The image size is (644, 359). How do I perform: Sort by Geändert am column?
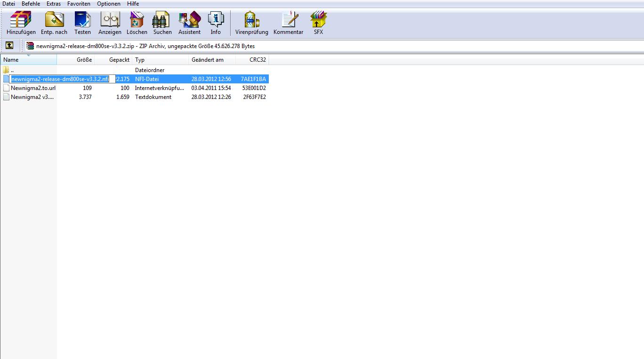click(x=208, y=60)
